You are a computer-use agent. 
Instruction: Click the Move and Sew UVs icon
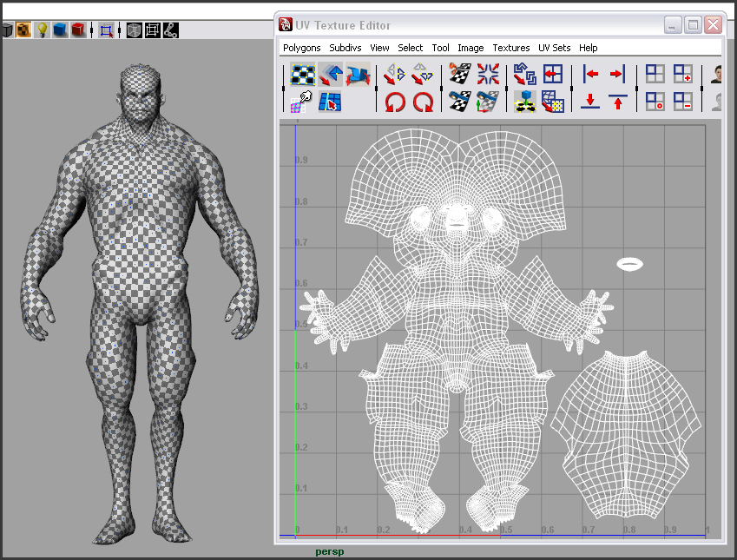coord(488,102)
